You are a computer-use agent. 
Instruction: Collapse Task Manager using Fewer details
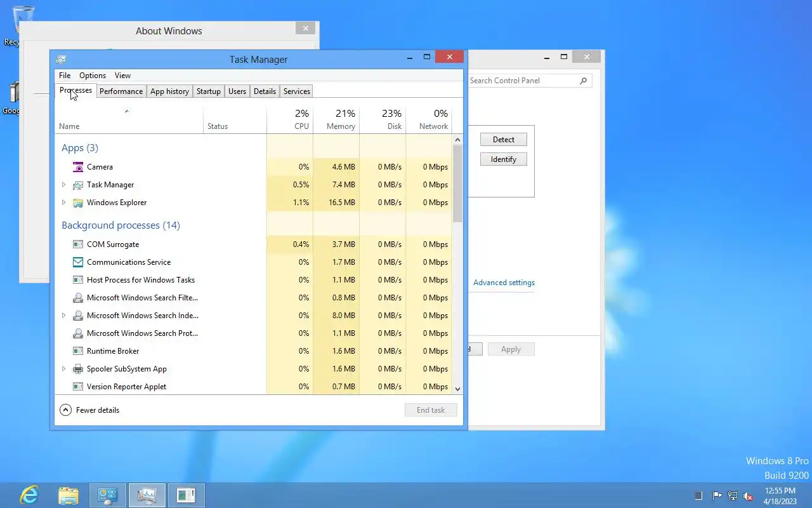[x=89, y=410]
